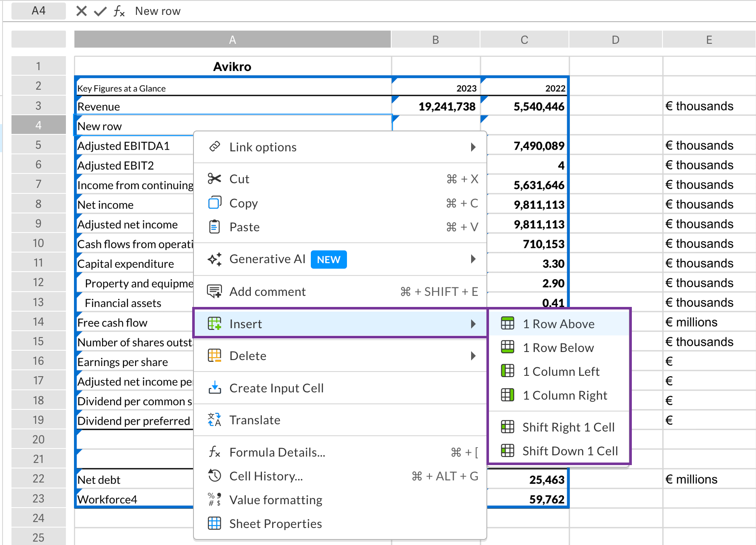Click the Name Box showing A4

click(38, 11)
